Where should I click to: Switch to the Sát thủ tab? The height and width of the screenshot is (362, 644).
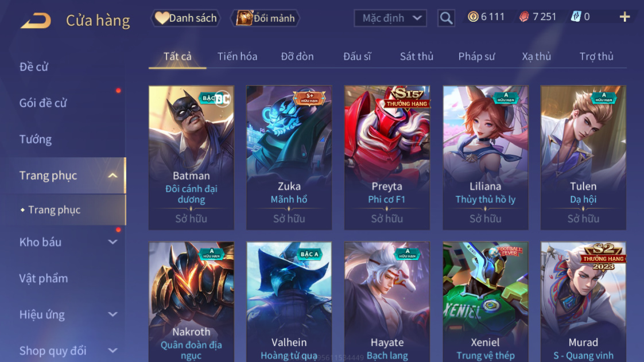tap(417, 56)
